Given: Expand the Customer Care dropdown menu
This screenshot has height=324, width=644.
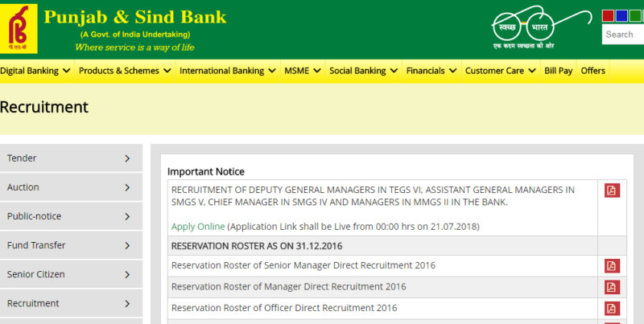Looking at the screenshot, I should pyautogui.click(x=501, y=71).
